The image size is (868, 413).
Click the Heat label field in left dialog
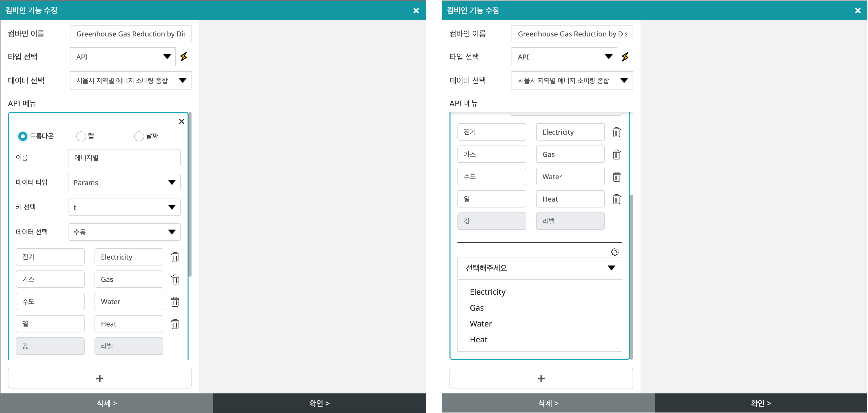click(x=129, y=324)
